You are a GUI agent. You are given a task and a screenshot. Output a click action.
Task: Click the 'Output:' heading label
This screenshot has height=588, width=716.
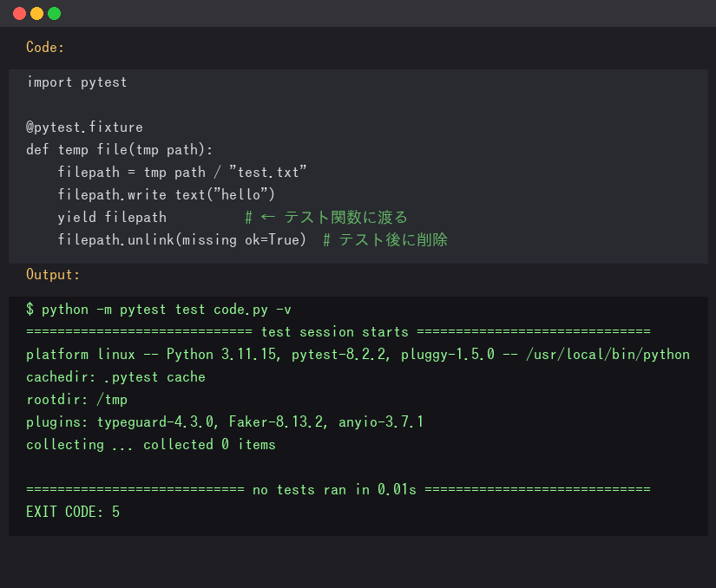tap(53, 274)
